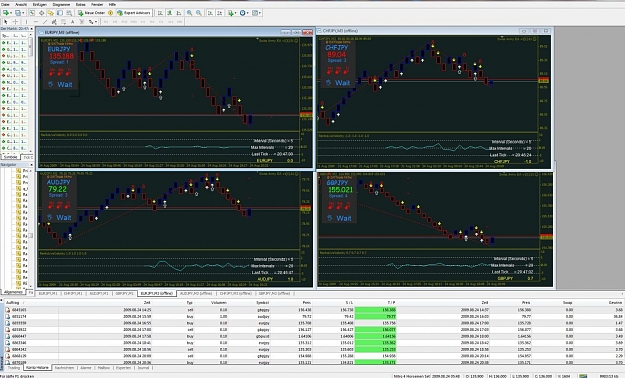Select the vertical line tool
The image size is (625, 378).
[x=26, y=22]
